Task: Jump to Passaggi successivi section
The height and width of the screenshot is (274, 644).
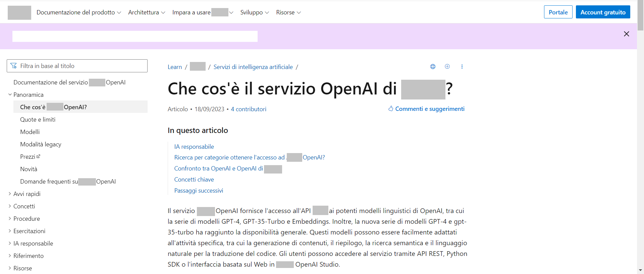Action: pos(199,191)
